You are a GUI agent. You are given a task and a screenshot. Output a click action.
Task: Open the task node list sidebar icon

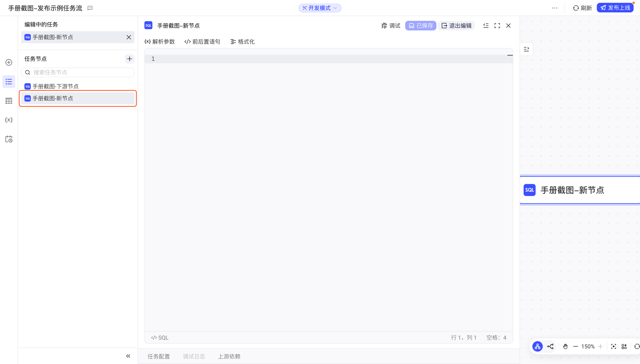point(9,82)
